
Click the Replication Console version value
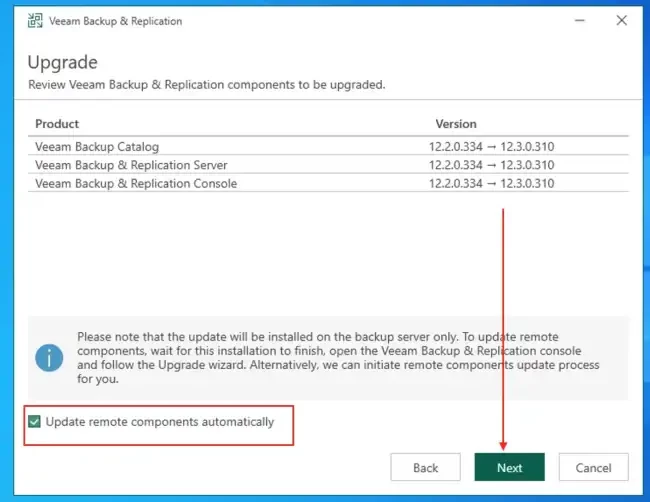click(491, 183)
